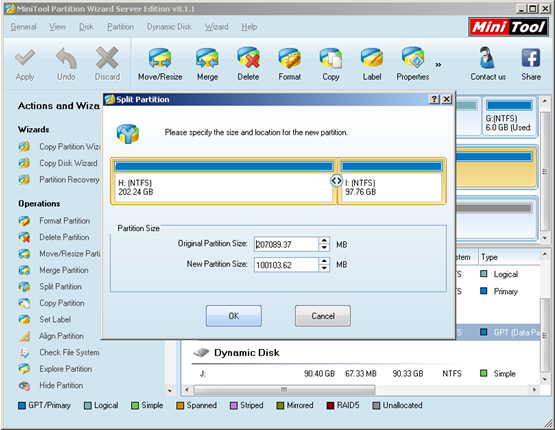
Task: Select the H: (NTFS) partition block
Action: coord(223,181)
